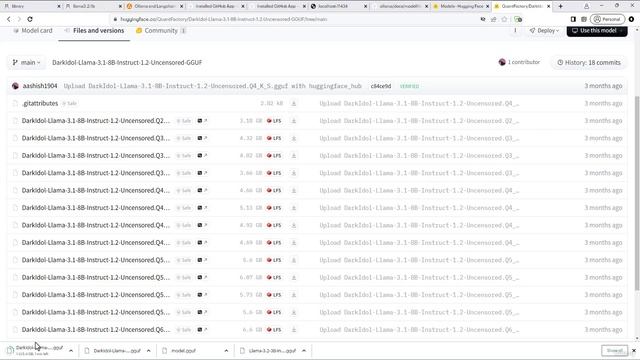Download the .gitattributes file via its arrow icon
This screenshot has width=640, height=360.
point(293,104)
